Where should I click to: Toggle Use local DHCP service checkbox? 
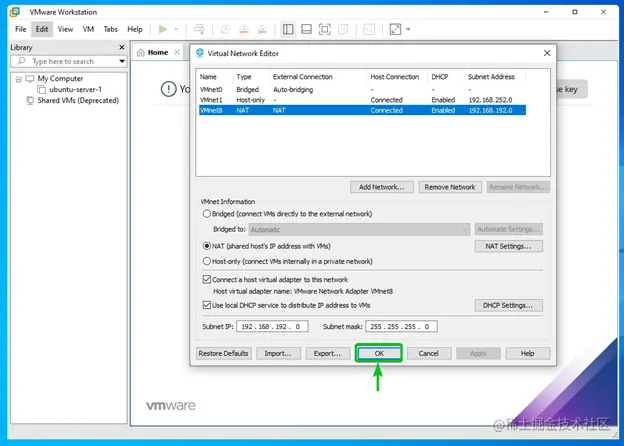pos(207,305)
